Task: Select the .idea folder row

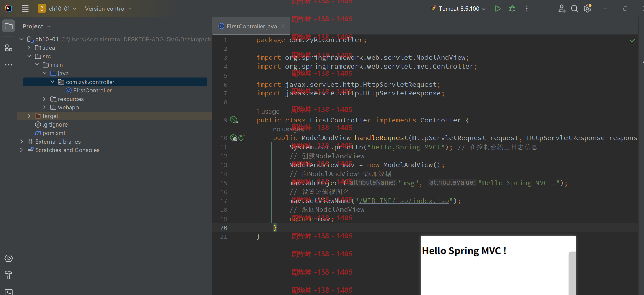Action: [x=115, y=48]
